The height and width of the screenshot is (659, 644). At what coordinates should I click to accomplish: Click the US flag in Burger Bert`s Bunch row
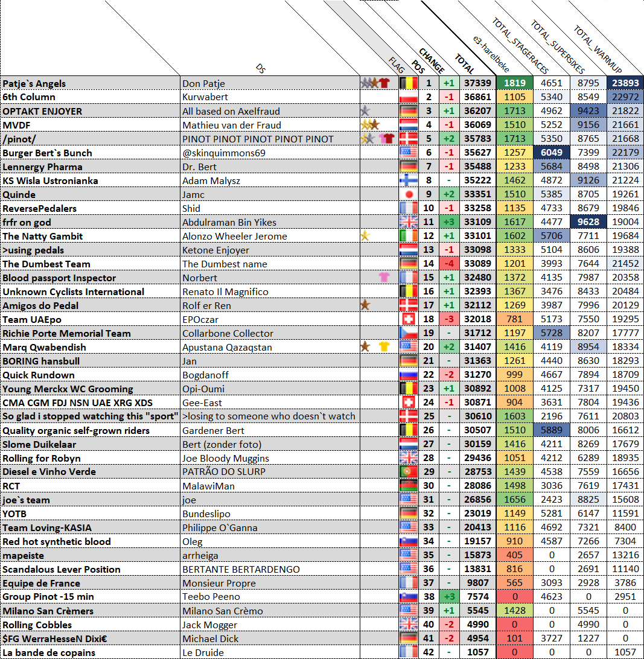[x=408, y=153]
